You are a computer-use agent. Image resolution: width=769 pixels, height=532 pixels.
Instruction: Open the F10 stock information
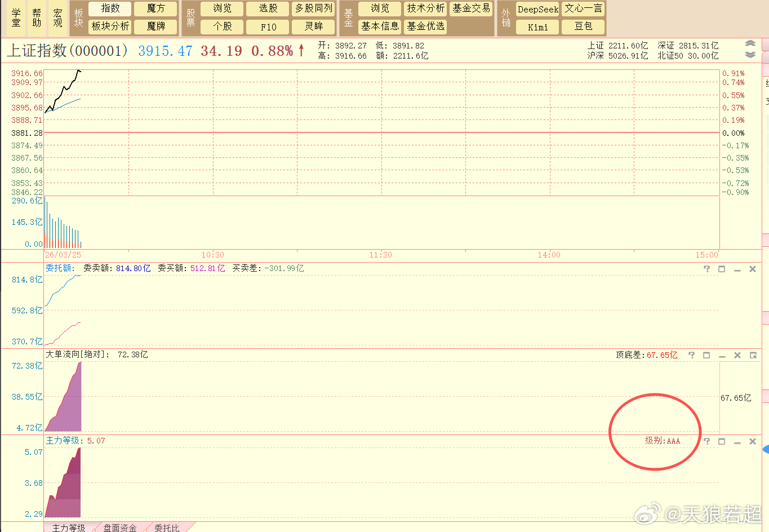(268, 26)
